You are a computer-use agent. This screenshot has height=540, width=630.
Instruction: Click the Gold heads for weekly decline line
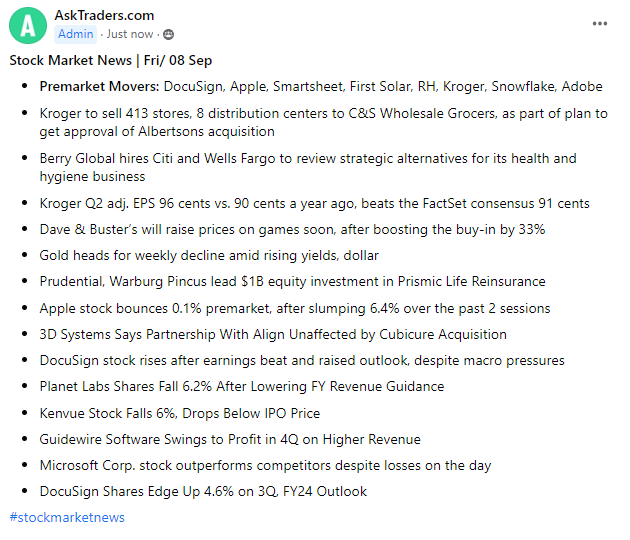(209, 255)
